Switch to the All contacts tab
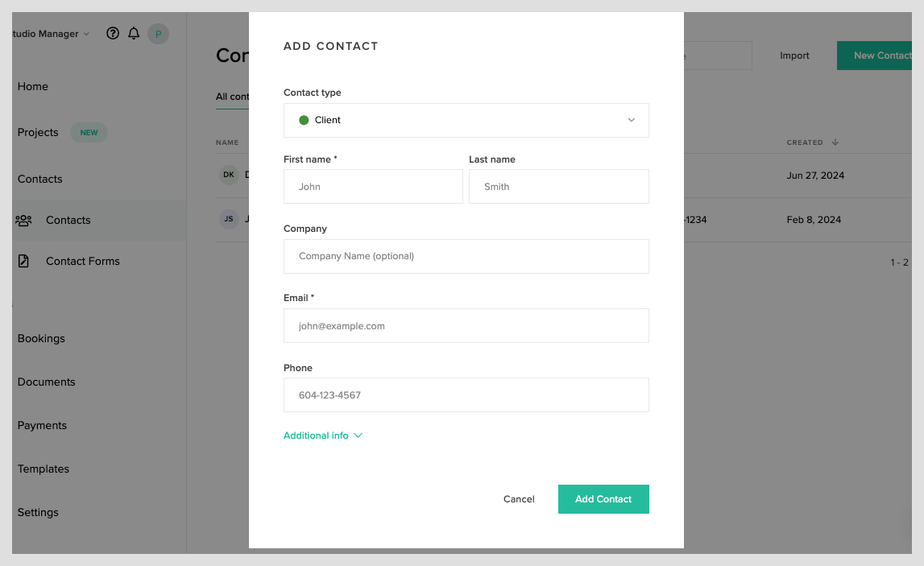The width and height of the screenshot is (924, 566). (x=232, y=96)
